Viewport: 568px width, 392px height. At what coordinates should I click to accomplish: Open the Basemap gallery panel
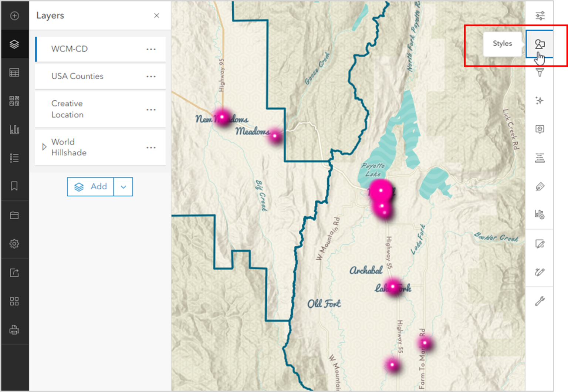(x=14, y=101)
